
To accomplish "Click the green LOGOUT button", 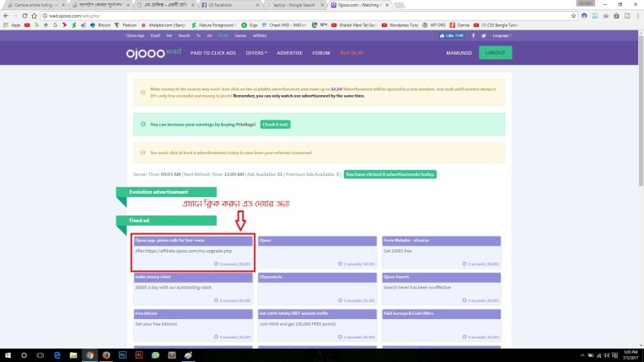I will click(x=494, y=52).
